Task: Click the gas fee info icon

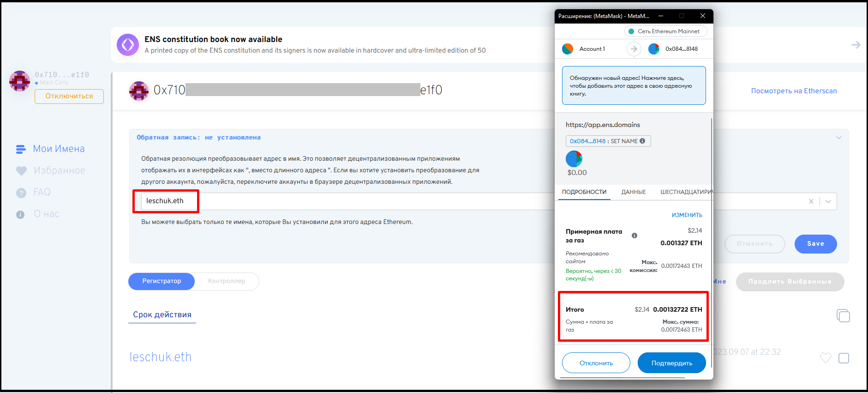Action: click(x=635, y=236)
